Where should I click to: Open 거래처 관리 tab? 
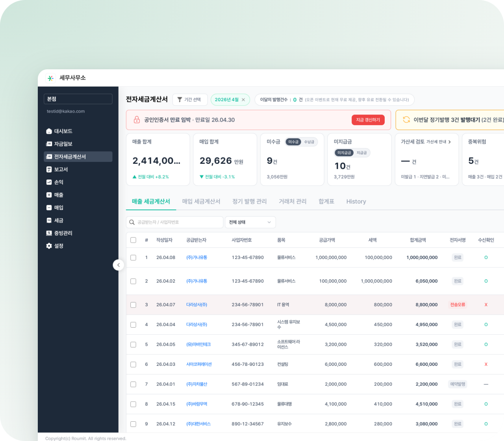(x=293, y=201)
